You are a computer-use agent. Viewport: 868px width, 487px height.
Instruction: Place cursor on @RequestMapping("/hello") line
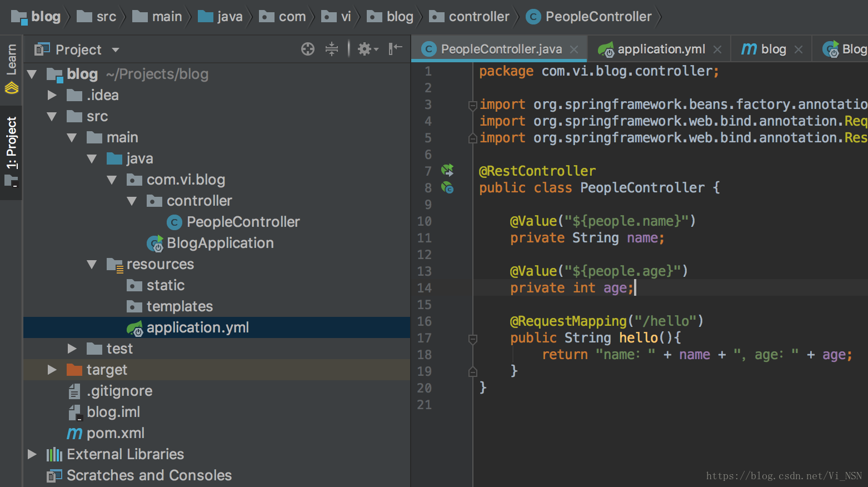coord(607,321)
